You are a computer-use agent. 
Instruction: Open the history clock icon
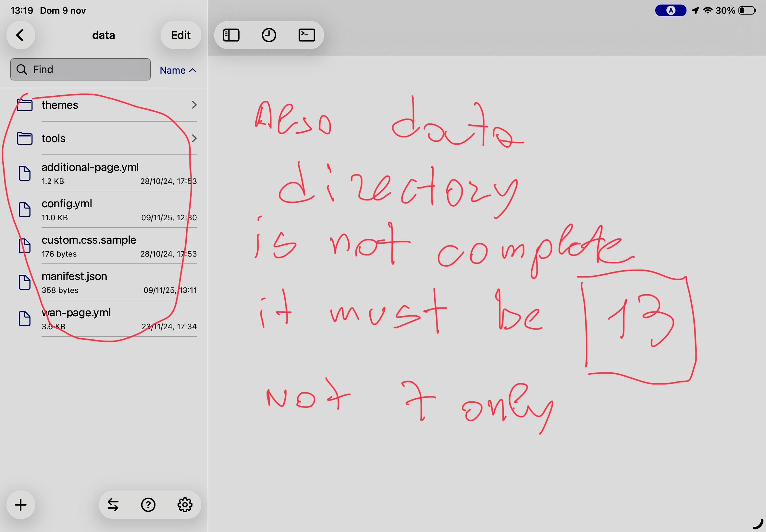[269, 35]
